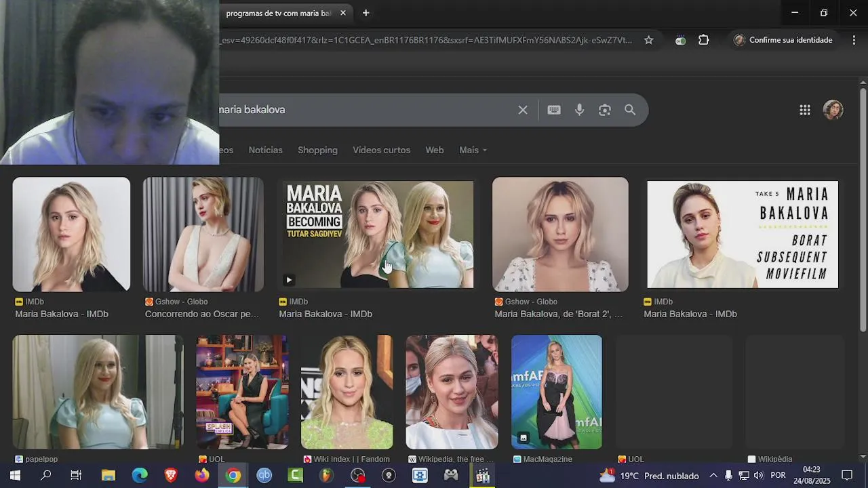Open 'Borat Subsequent Moviefilm' Take 5 thumbnail
868x488 pixels.
coord(743,235)
